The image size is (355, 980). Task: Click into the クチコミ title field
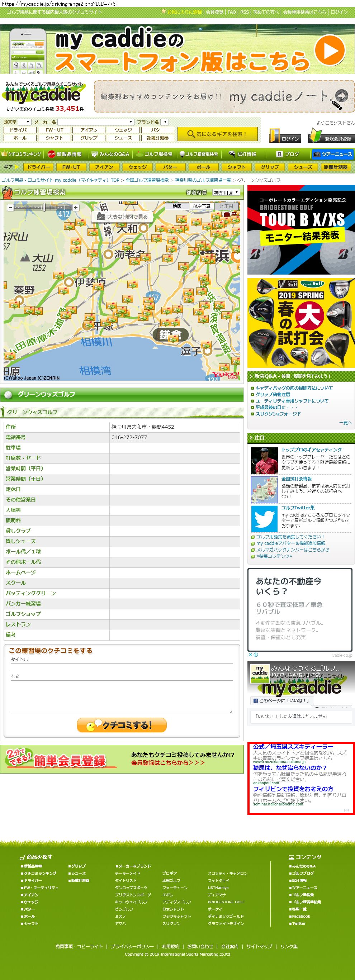pyautogui.click(x=122, y=667)
